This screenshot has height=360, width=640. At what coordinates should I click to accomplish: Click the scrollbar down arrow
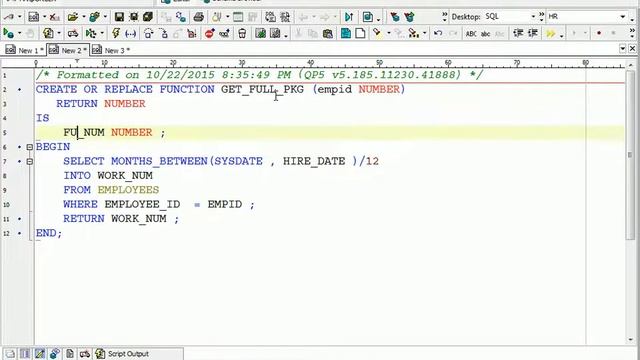point(631,339)
